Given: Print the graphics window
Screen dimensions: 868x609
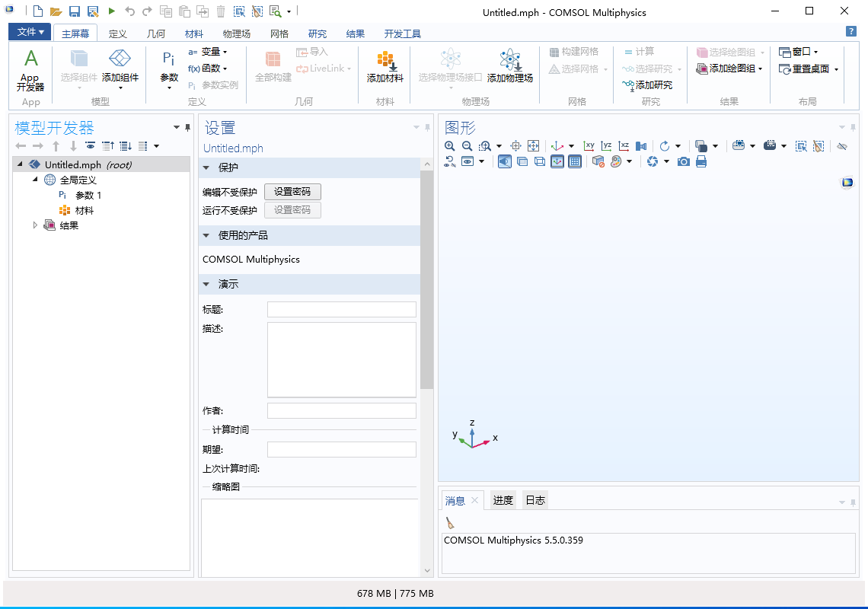Looking at the screenshot, I should tap(701, 161).
